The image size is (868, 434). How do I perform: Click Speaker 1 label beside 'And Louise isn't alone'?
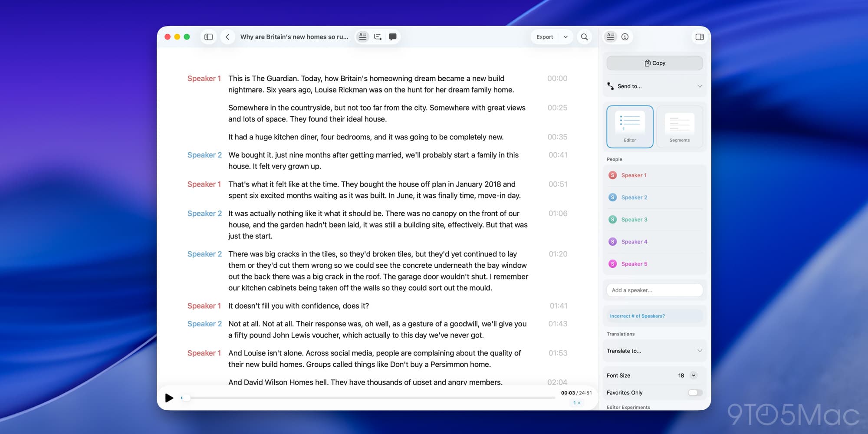pos(204,353)
